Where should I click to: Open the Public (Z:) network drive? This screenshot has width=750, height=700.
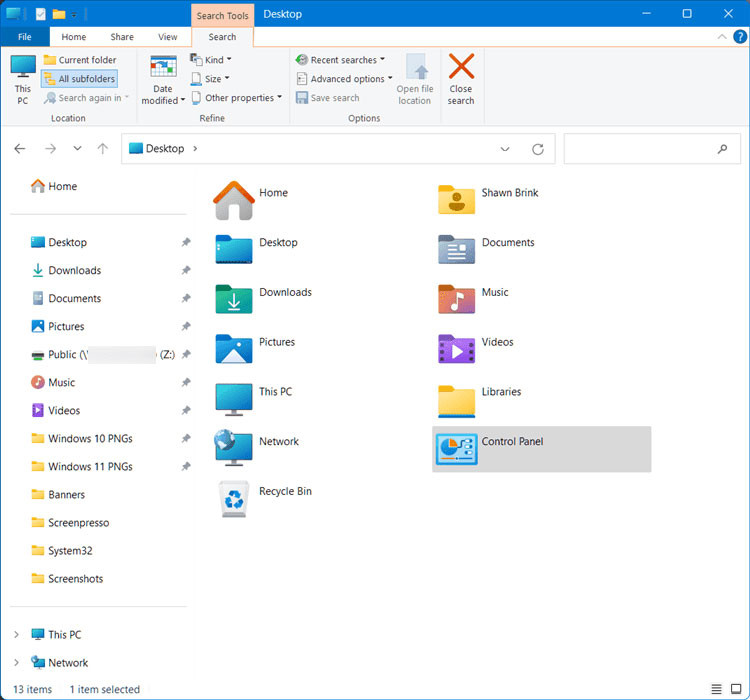point(103,355)
